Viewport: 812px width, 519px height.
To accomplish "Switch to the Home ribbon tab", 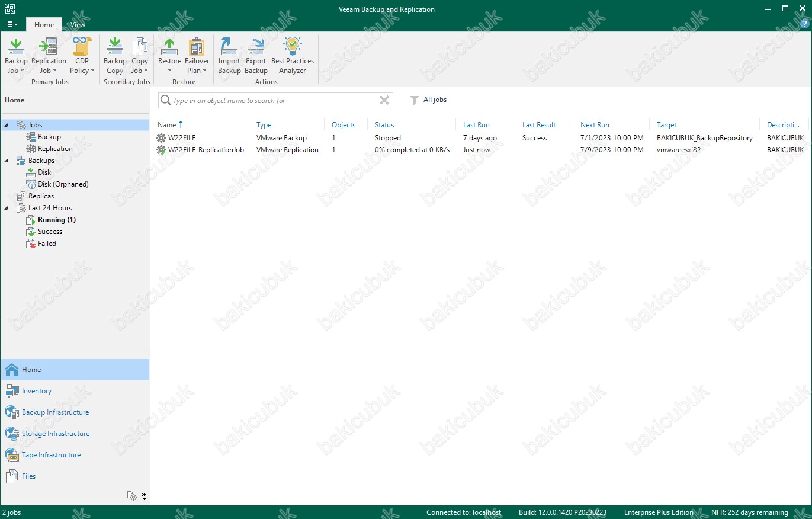I will 44,25.
